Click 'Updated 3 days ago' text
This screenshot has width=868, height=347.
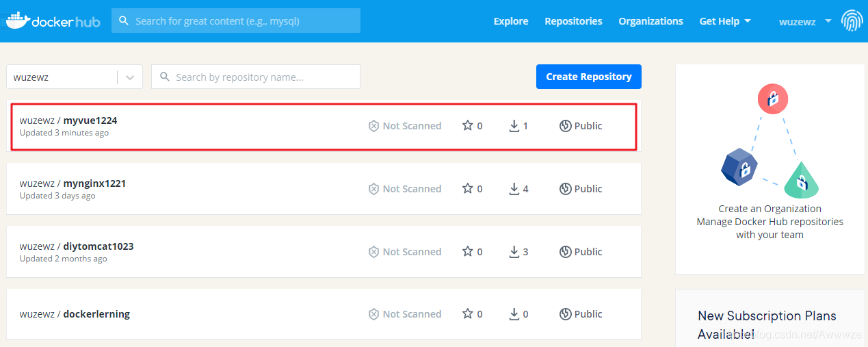pyautogui.click(x=57, y=196)
